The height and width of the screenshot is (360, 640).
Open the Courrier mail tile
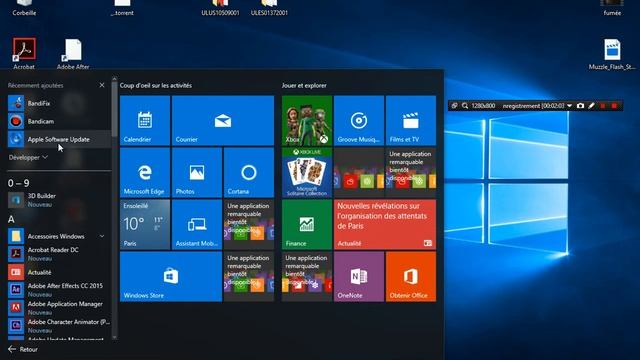coord(223,120)
